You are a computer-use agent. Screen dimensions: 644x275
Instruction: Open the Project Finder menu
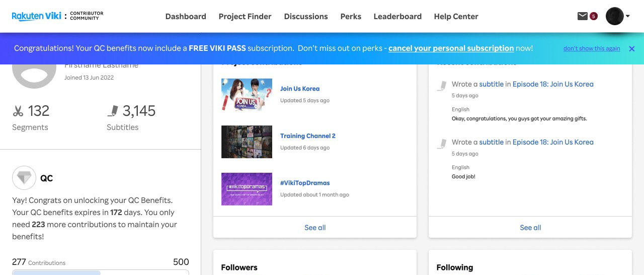(245, 16)
